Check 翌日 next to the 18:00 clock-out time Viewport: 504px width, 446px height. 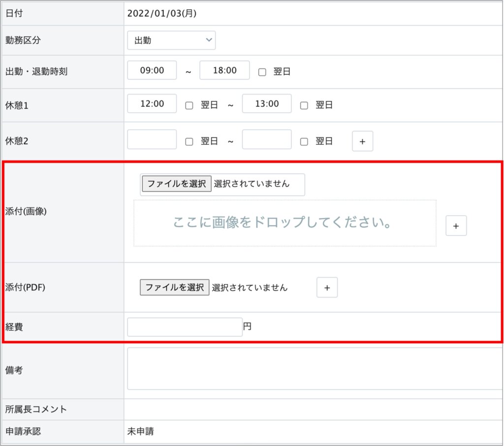262,72
